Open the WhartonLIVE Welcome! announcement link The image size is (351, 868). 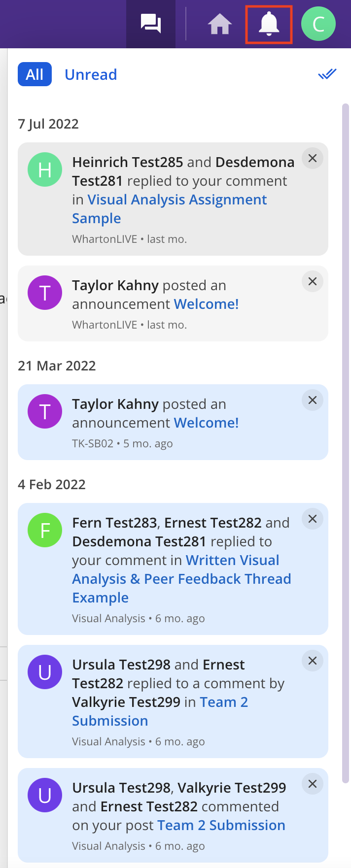[206, 304]
